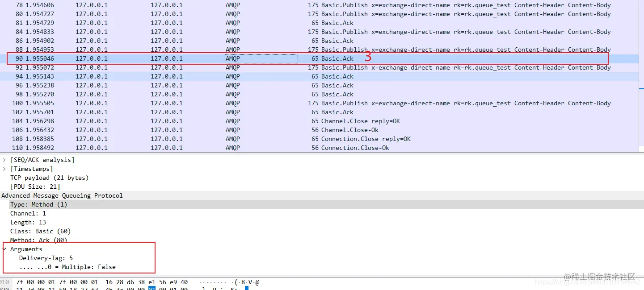Screen dimensions: 644x290
Task: Select packet 80 Basic.Publish row
Action: pos(319,14)
